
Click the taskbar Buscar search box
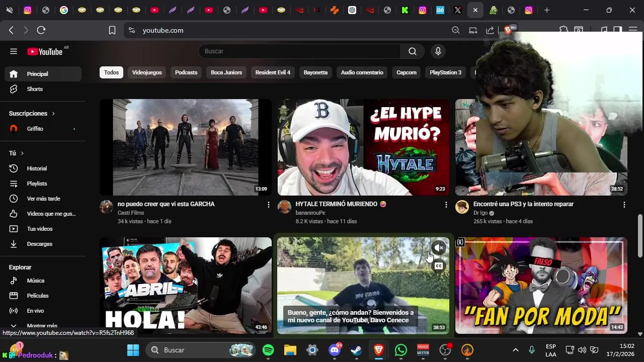click(x=202, y=350)
